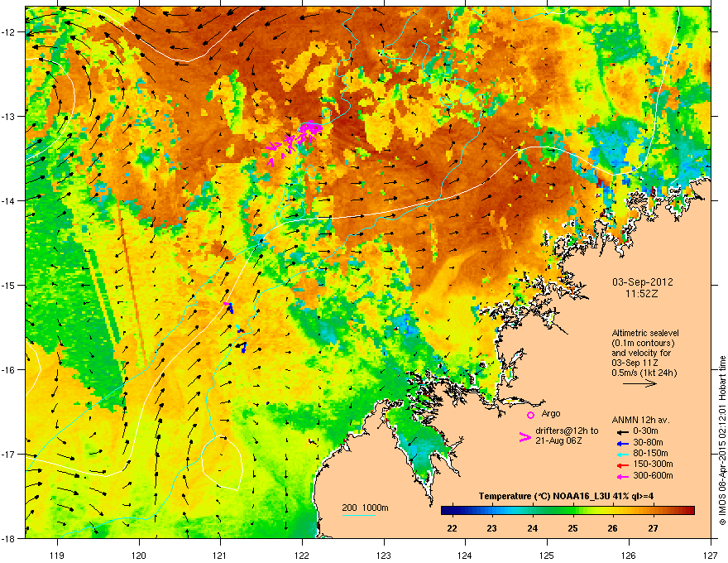Viewport: 728px width, 563px height.
Task: Click longitude axis label 122
Action: (x=302, y=555)
